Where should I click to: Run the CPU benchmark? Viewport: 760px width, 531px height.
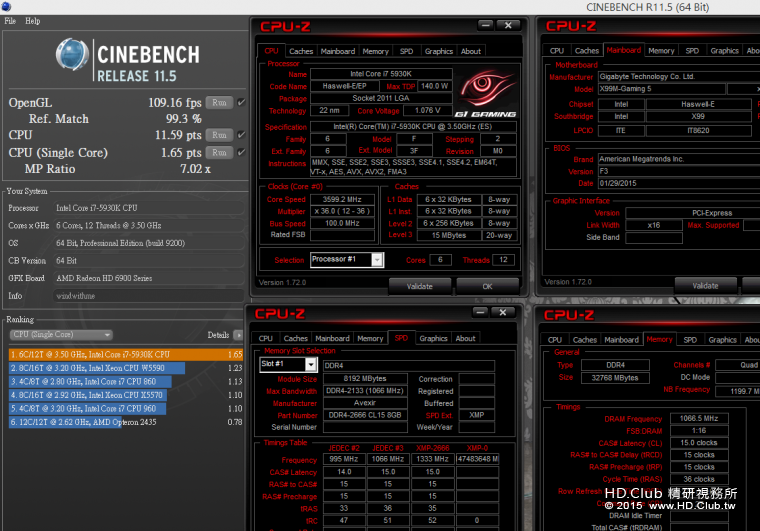click(x=219, y=135)
